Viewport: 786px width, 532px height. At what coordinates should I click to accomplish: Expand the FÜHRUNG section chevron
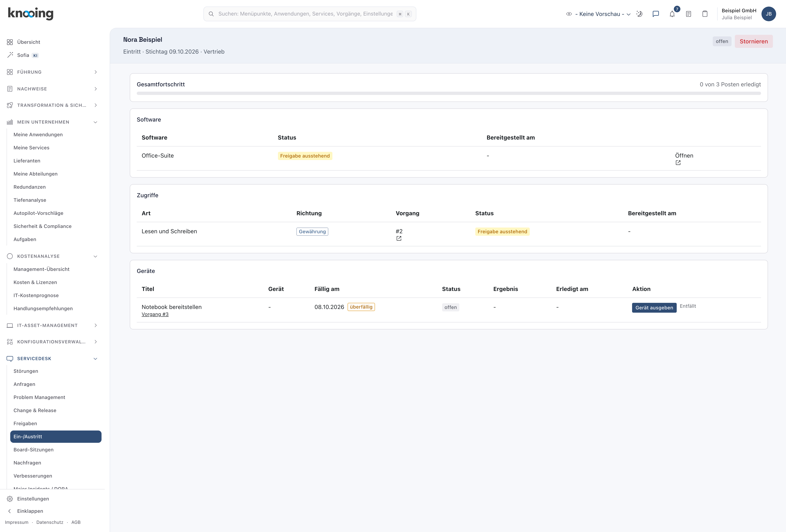96,72
